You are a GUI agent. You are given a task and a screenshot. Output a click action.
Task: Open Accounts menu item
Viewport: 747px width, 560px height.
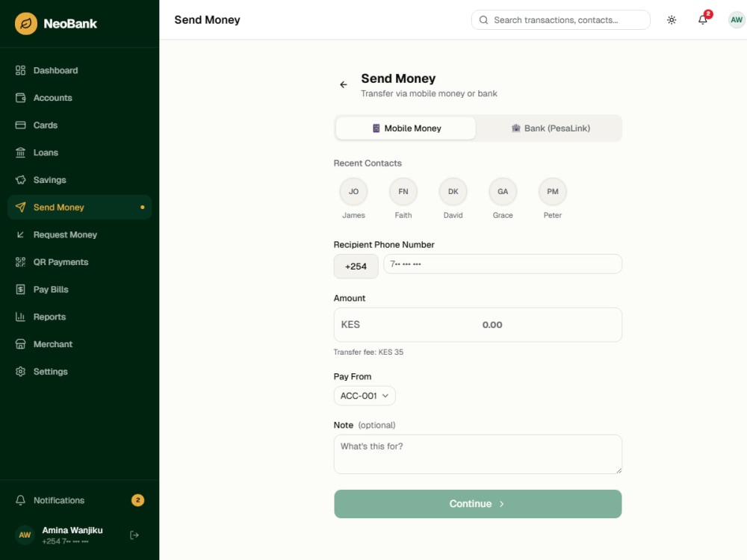(x=80, y=98)
